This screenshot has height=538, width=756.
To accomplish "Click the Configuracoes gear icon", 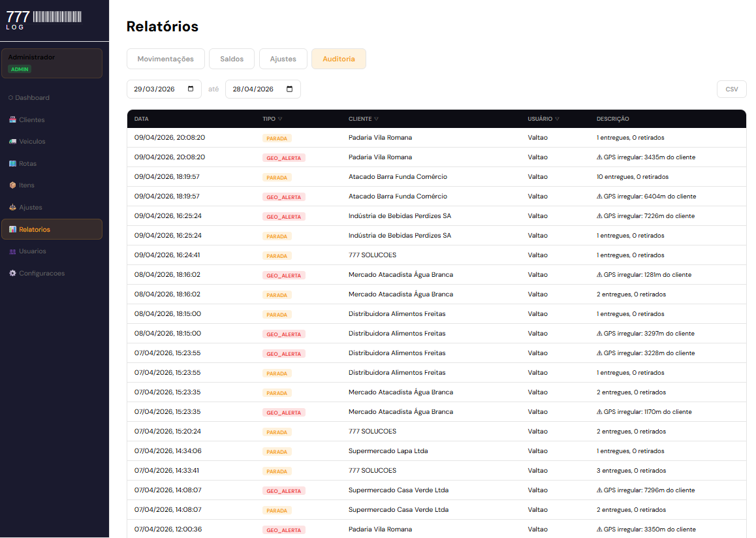I will click(x=12, y=274).
